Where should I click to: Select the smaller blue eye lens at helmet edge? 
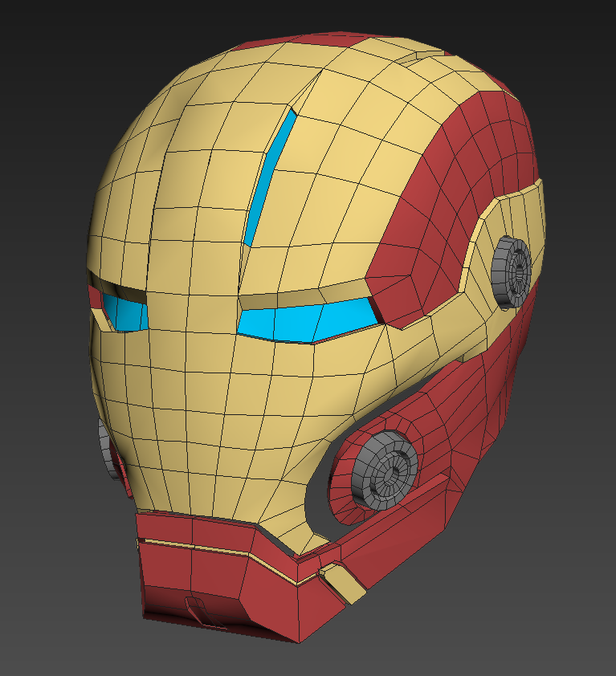coord(125,312)
